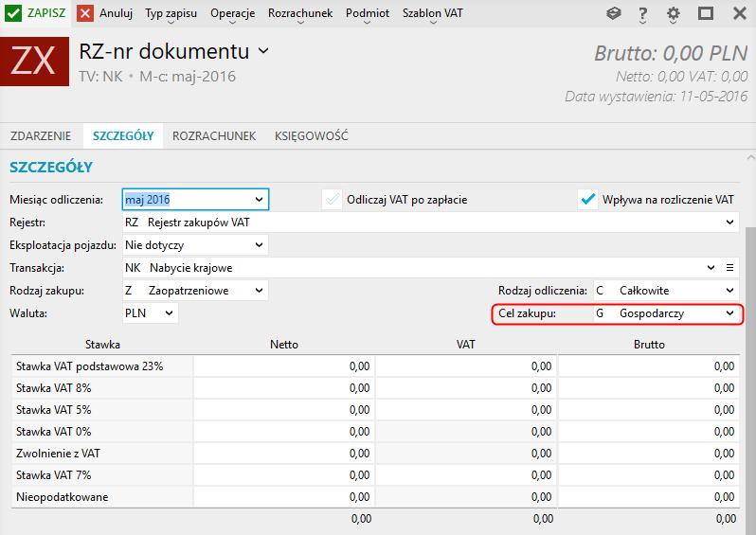The width and height of the screenshot is (756, 535).
Task: Toggle Odliczaj VAT po zapłacie checkbox
Action: (x=333, y=200)
